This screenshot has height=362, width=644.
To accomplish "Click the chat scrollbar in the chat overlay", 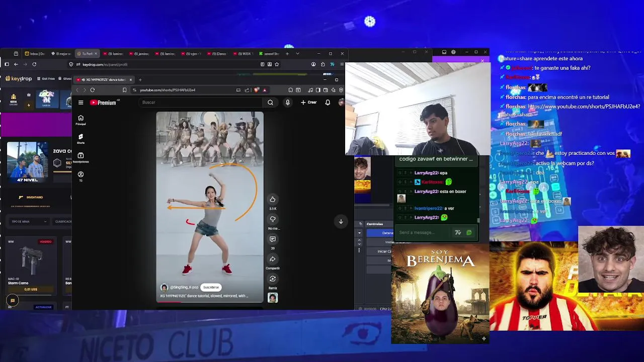I will pos(478,220).
